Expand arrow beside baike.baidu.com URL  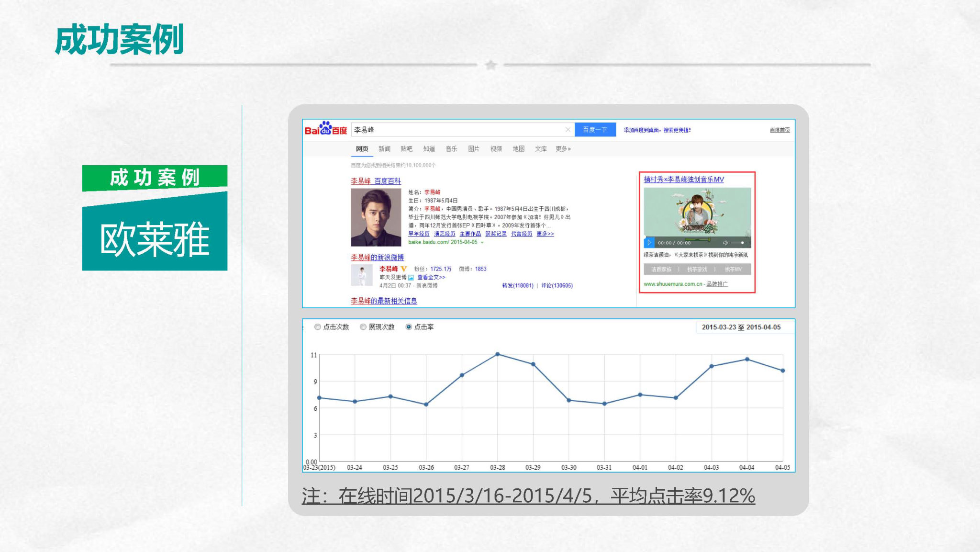[x=482, y=243]
